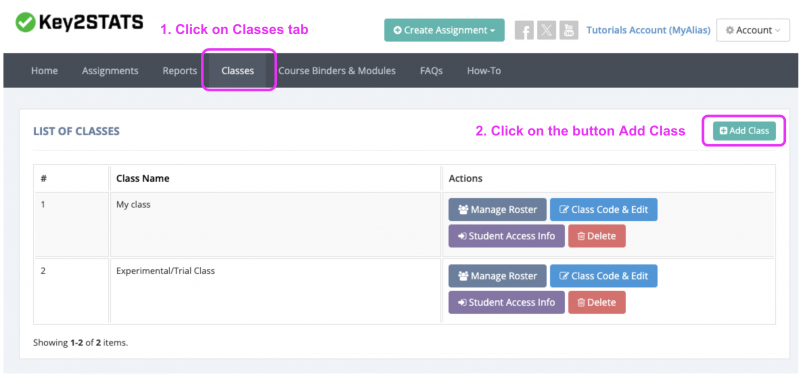The height and width of the screenshot is (375, 800).
Task: Open the YouTube social icon
Action: point(568,30)
